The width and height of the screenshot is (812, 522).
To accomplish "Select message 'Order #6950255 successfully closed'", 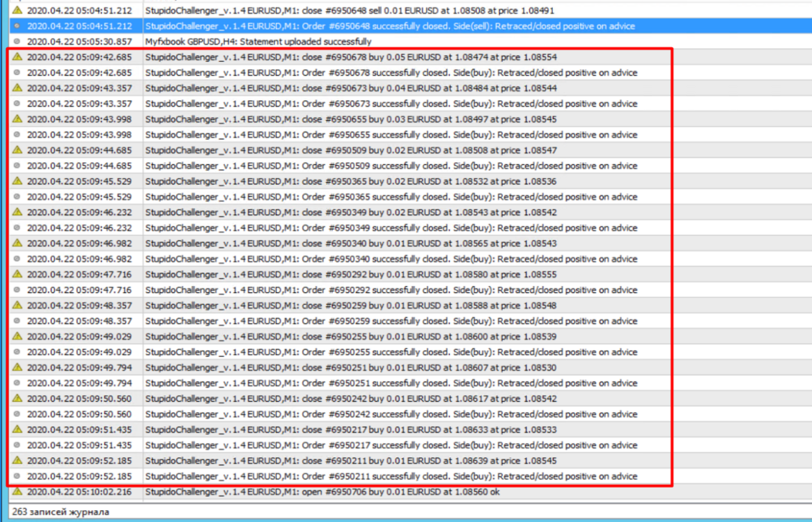I will (x=391, y=351).
